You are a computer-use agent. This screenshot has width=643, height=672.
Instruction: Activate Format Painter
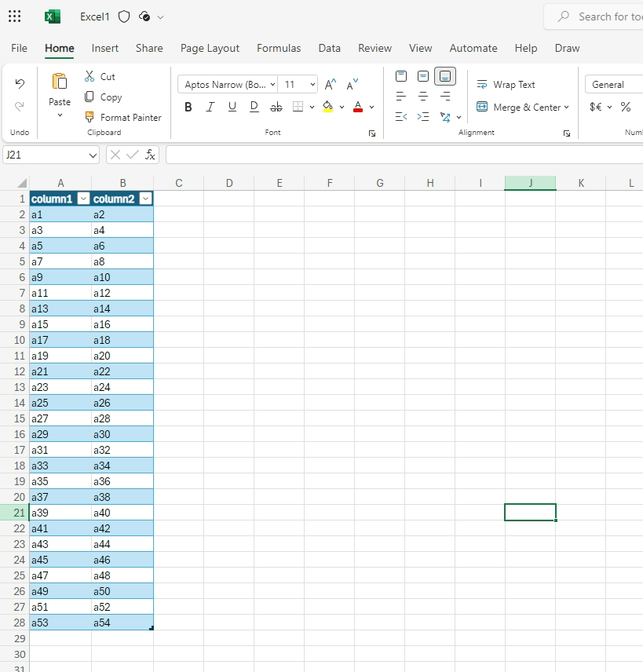click(x=123, y=117)
